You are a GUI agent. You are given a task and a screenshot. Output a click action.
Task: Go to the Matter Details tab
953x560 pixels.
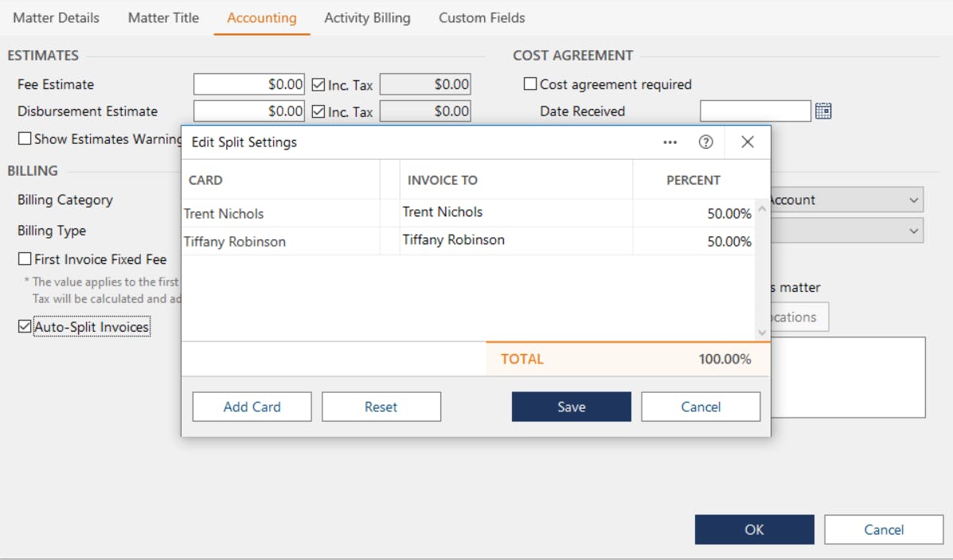tap(56, 17)
